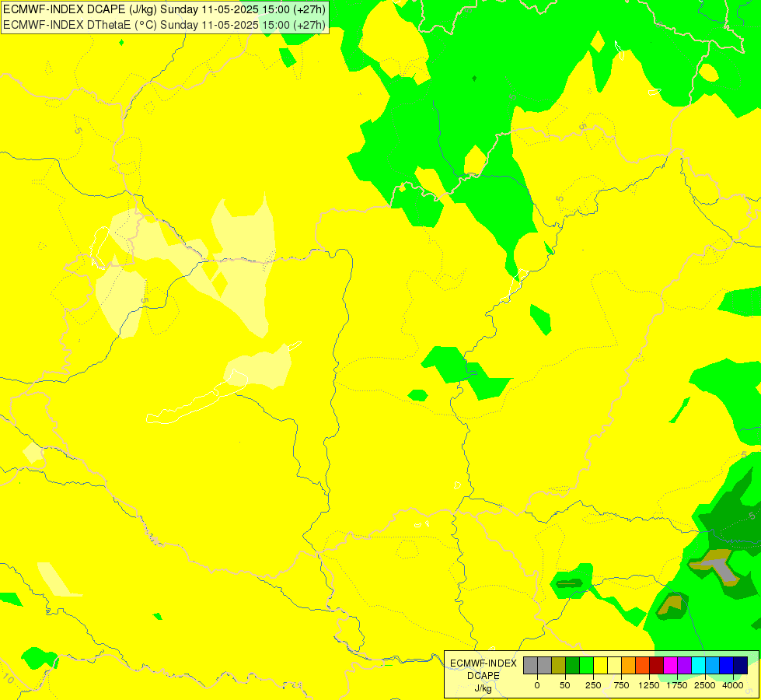This screenshot has height=700, width=761.
Task: Click the legend label '2500'
Action: point(705,685)
